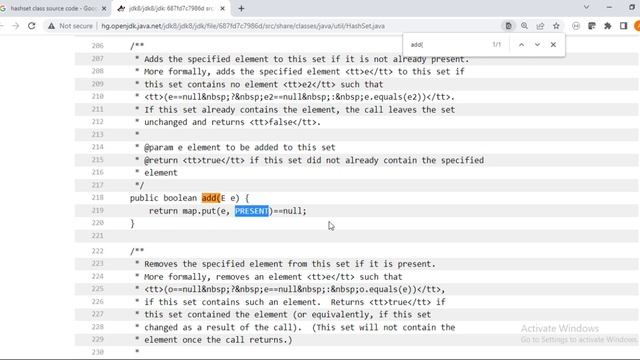Viewport: 640px width, 360px height.
Task: Go forward to the next page
Action: 16,26
